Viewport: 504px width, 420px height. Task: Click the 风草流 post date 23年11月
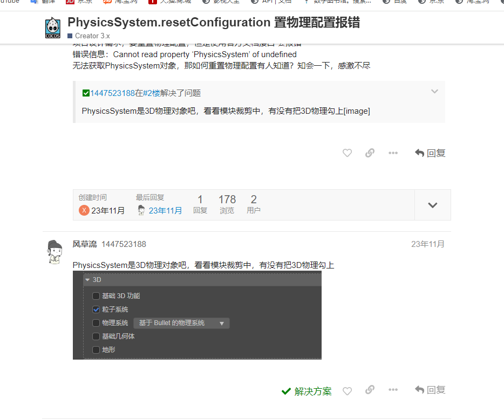(428, 244)
